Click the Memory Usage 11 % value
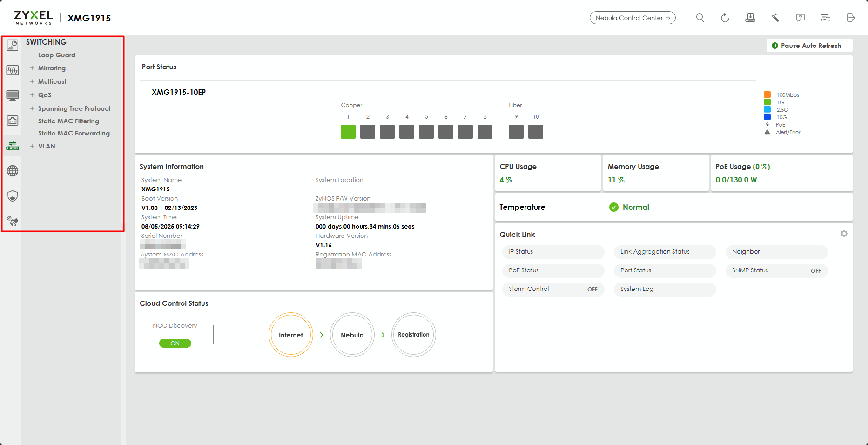This screenshot has width=868, height=445. pyautogui.click(x=616, y=180)
